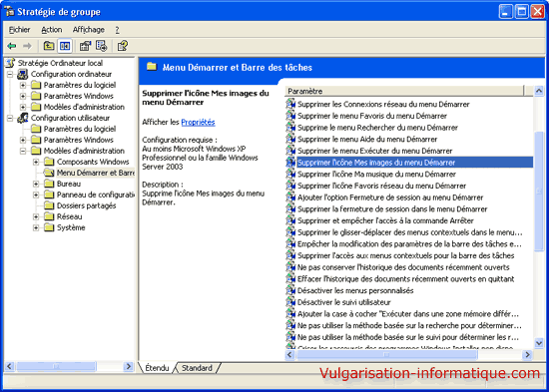Click the folder icon beside Système
This screenshot has height=392, width=549.
[x=49, y=227]
